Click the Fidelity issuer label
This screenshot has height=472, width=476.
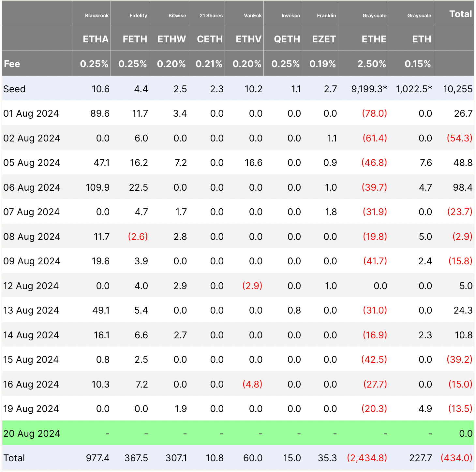pos(138,16)
